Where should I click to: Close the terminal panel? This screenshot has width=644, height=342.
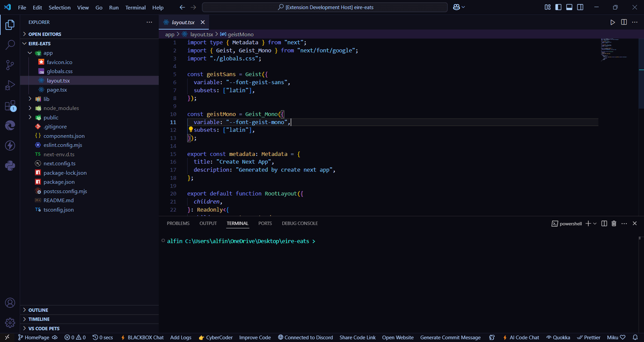[635, 224]
